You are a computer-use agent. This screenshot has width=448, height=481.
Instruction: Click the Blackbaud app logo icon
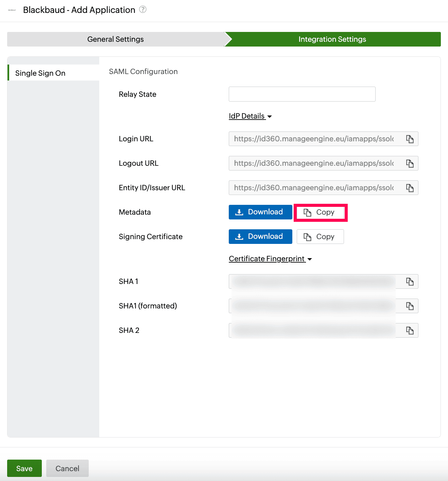(x=12, y=10)
